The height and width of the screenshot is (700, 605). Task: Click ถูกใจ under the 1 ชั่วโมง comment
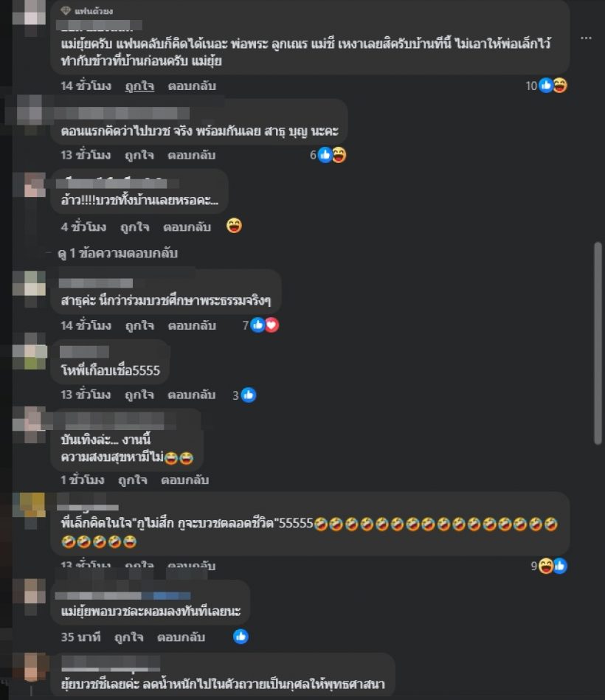coord(133,480)
